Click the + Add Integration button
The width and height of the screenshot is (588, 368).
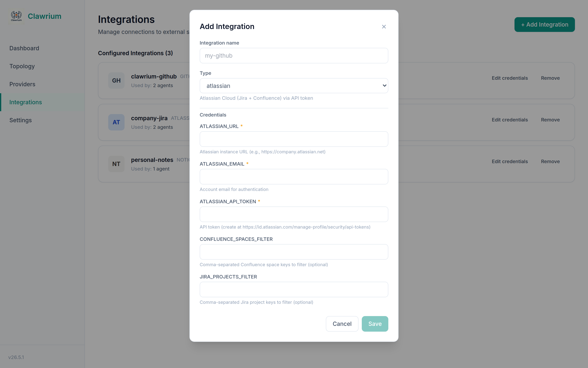[544, 25]
